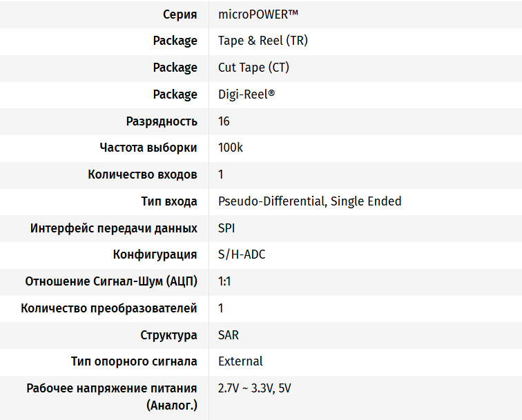522x420 pixels.
Task: Select the SAR structure value
Action: point(229,335)
